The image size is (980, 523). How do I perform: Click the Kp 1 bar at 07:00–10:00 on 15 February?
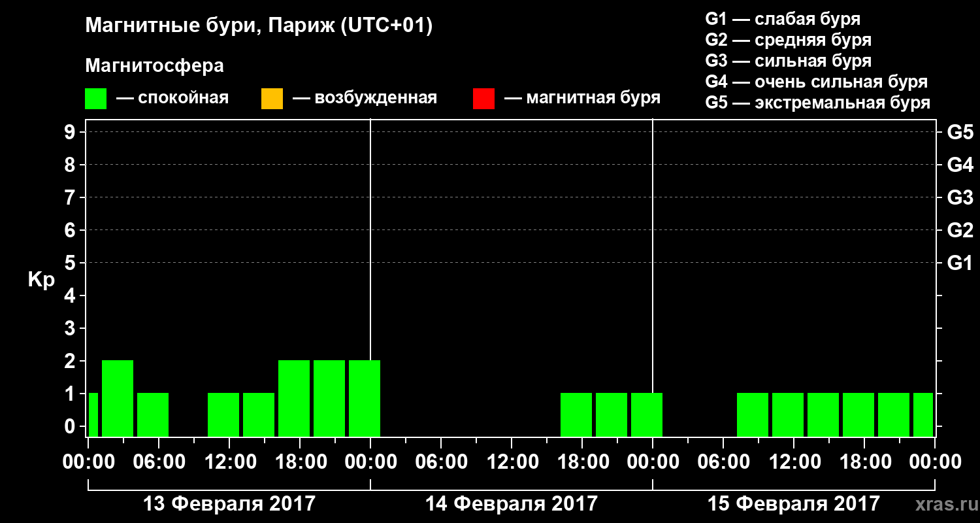pos(753,414)
